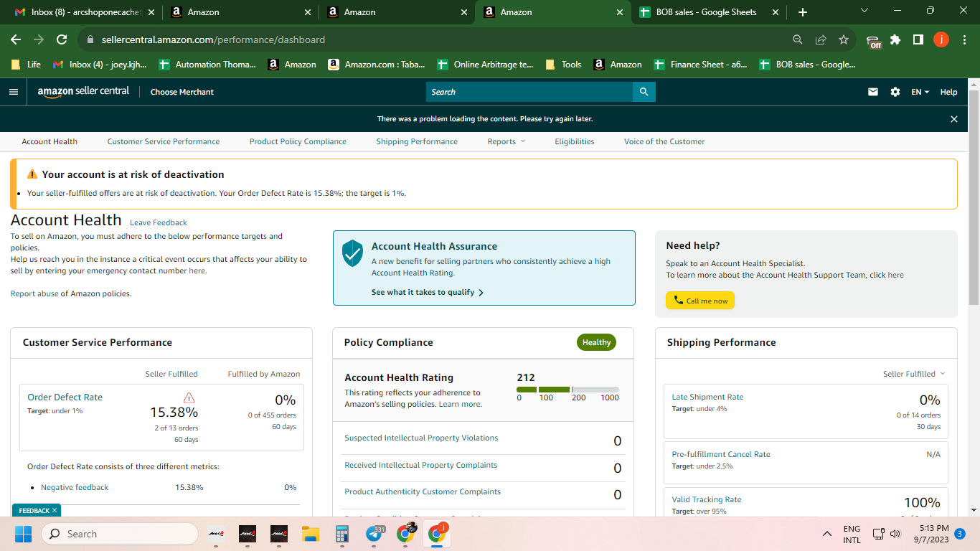This screenshot has height=551, width=980.
Task: Open File Explorer from taskbar
Action: (x=310, y=534)
